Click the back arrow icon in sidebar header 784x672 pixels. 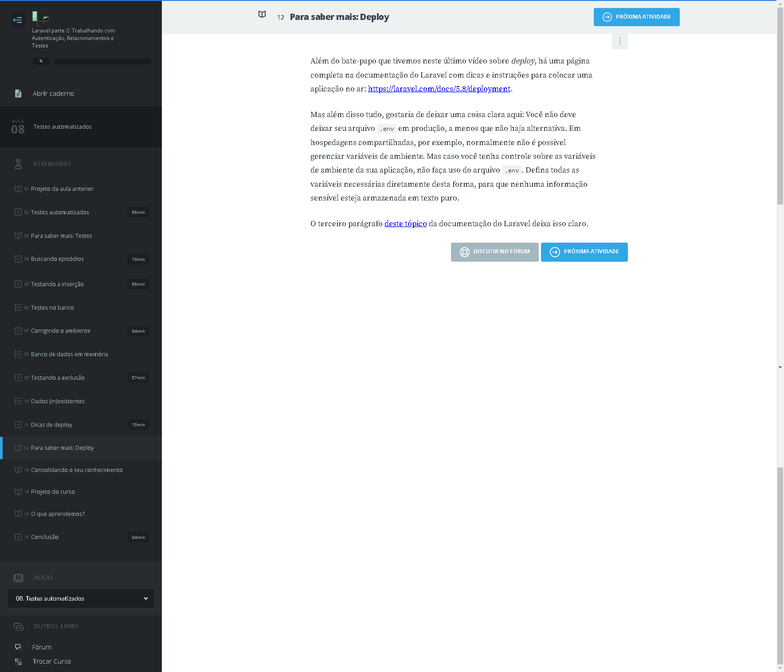pyautogui.click(x=18, y=20)
